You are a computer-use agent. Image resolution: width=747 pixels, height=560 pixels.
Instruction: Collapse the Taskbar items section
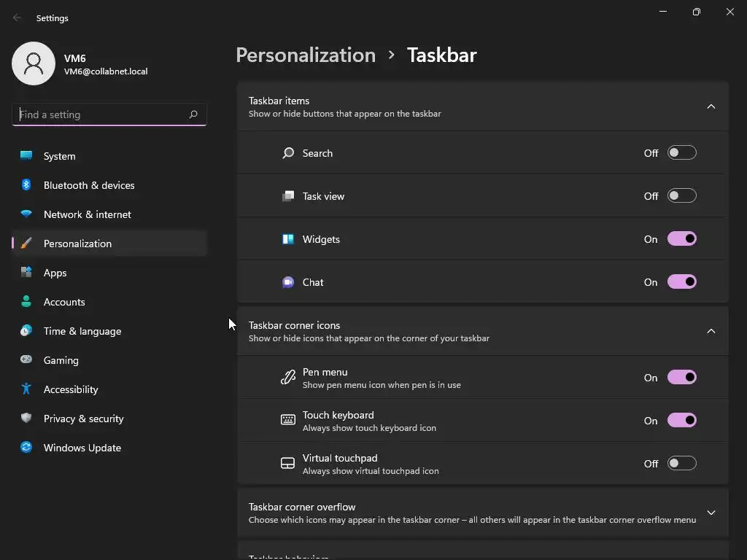point(711,106)
